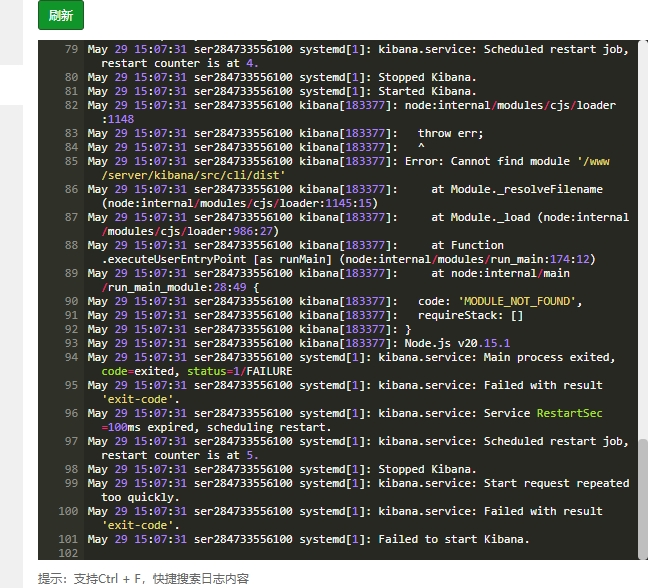Screen dimensions: 661x588
Task: Click the log viewer vertical scrollbar thumb
Action: pyautogui.click(x=642, y=499)
